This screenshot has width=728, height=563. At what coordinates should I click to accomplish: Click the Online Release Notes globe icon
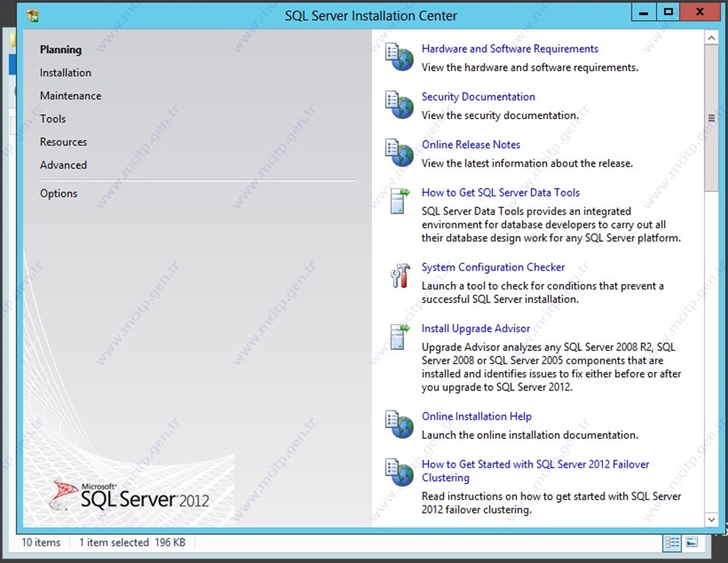click(x=399, y=153)
